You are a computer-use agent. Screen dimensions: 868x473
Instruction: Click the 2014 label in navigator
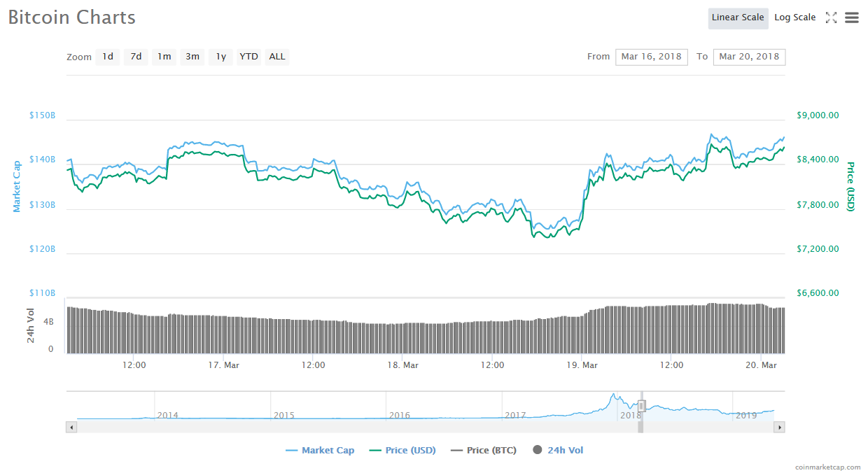tap(168, 415)
